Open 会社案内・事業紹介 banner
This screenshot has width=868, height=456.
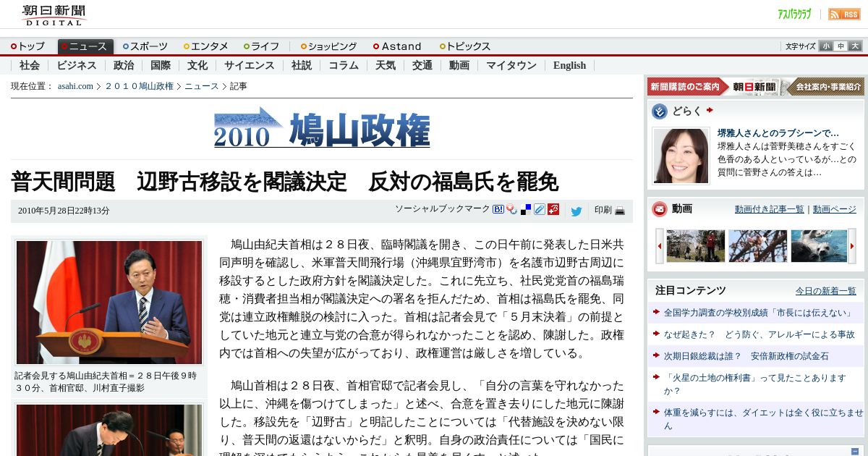(x=825, y=87)
